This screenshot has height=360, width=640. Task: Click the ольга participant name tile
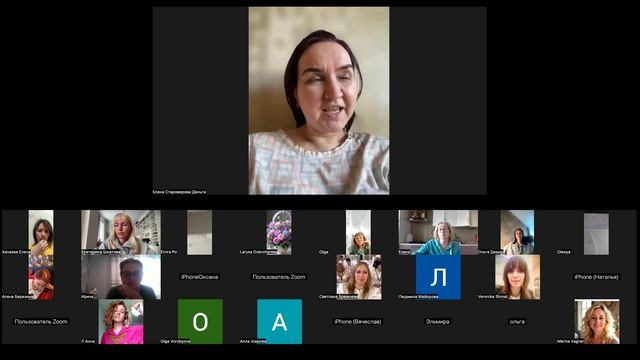(517, 322)
